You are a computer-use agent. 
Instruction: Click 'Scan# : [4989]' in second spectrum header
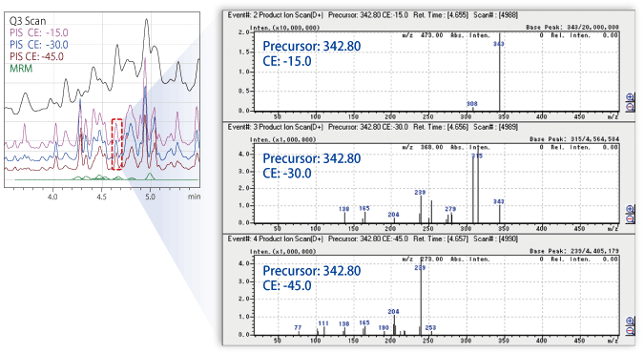pyautogui.click(x=495, y=127)
